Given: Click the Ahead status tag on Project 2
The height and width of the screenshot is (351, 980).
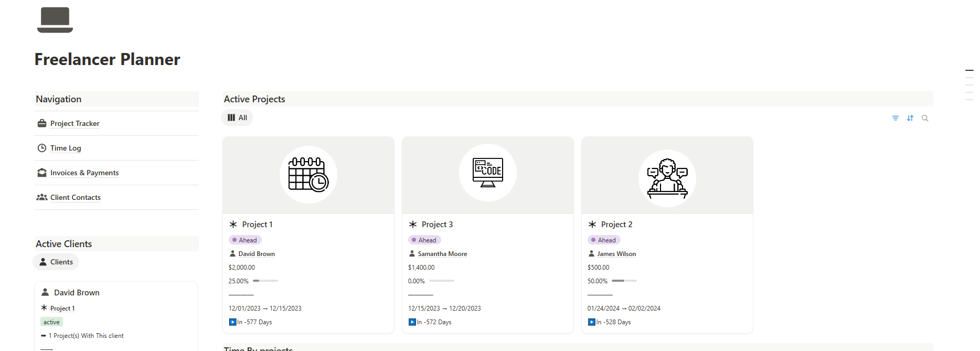Looking at the screenshot, I should pos(604,240).
